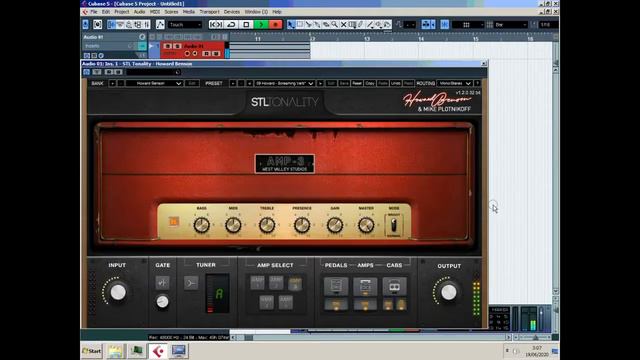640x360 pixels.
Task: Select the Split scissors tool
Action: [308, 24]
